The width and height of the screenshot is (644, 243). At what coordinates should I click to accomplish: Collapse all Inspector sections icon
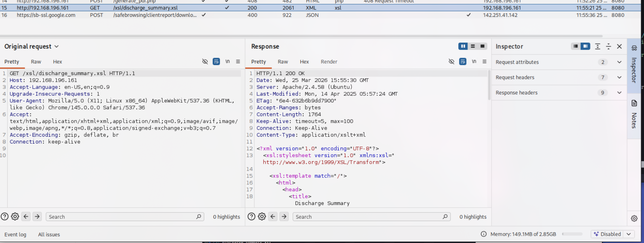[608, 46]
